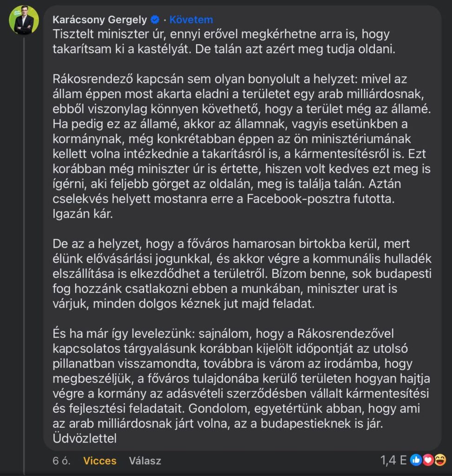Click the blue thumbs-up reaction icon
452x476 pixels.
[416, 460]
